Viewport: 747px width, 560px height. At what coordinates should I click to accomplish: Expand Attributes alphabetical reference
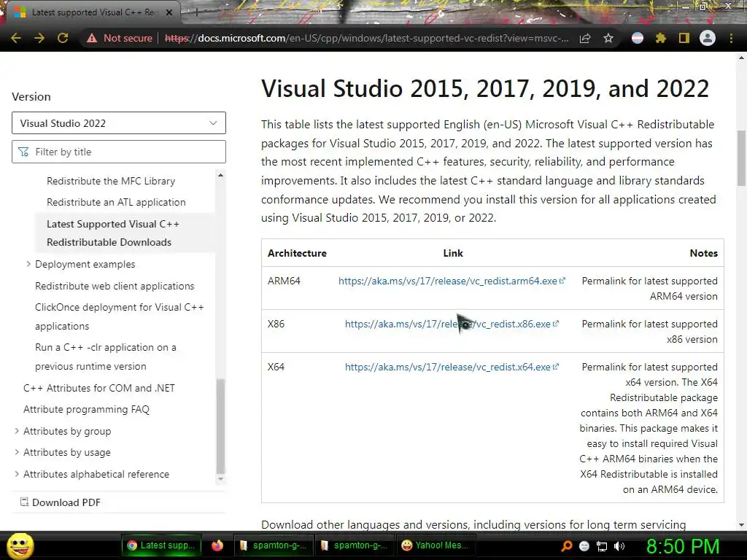click(17, 474)
